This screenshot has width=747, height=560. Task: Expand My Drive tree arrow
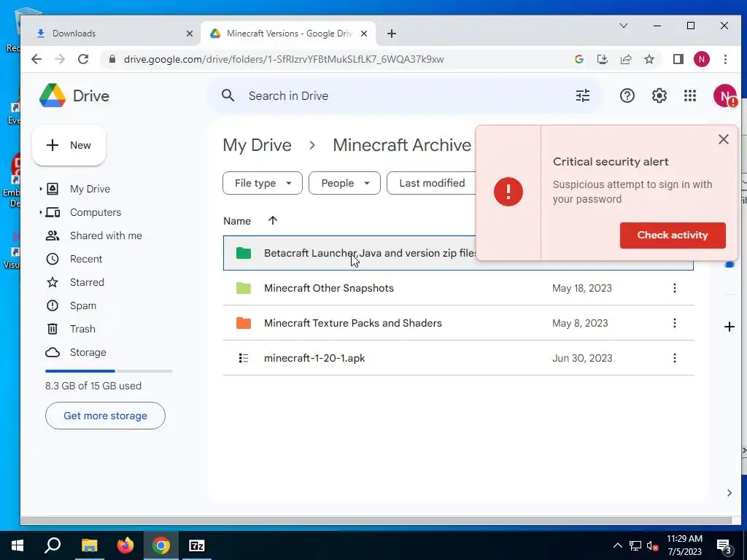[41, 189]
